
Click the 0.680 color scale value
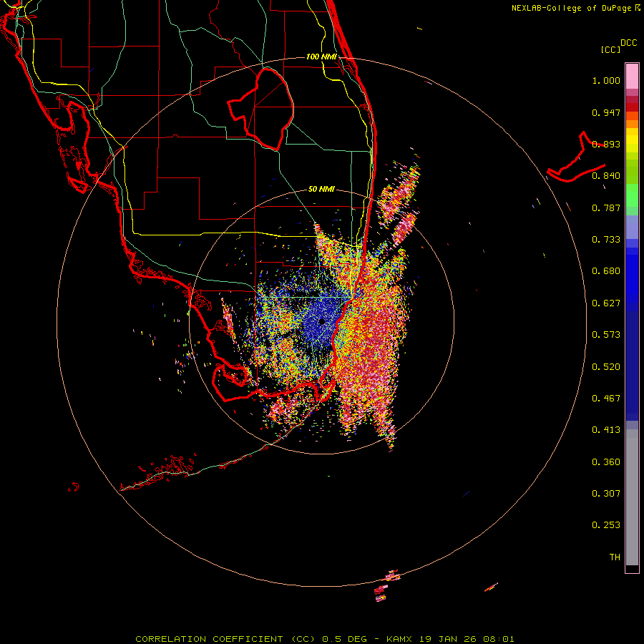606,271
